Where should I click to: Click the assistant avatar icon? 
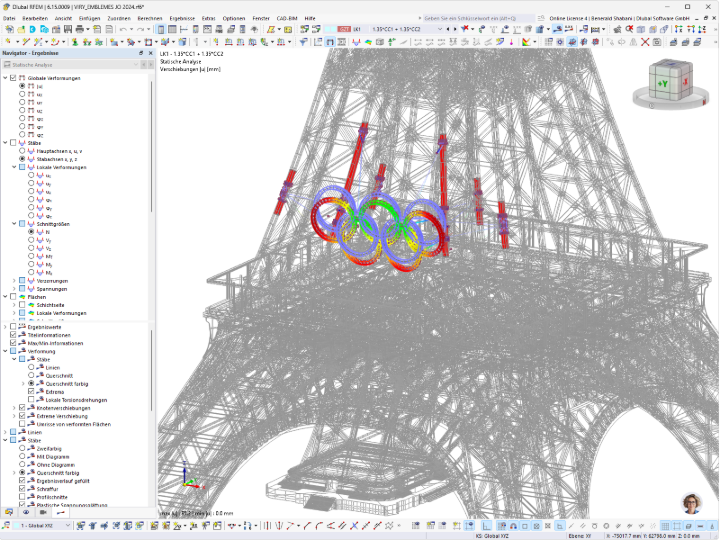click(x=692, y=504)
